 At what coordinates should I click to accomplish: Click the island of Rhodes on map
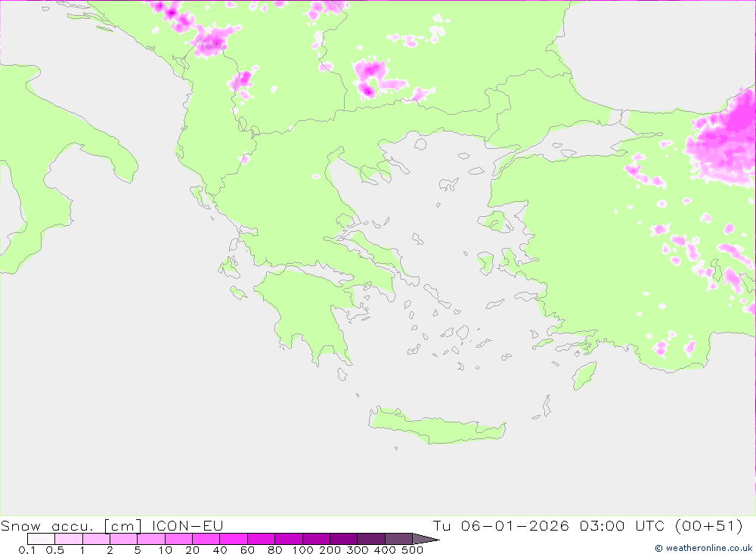(x=584, y=375)
